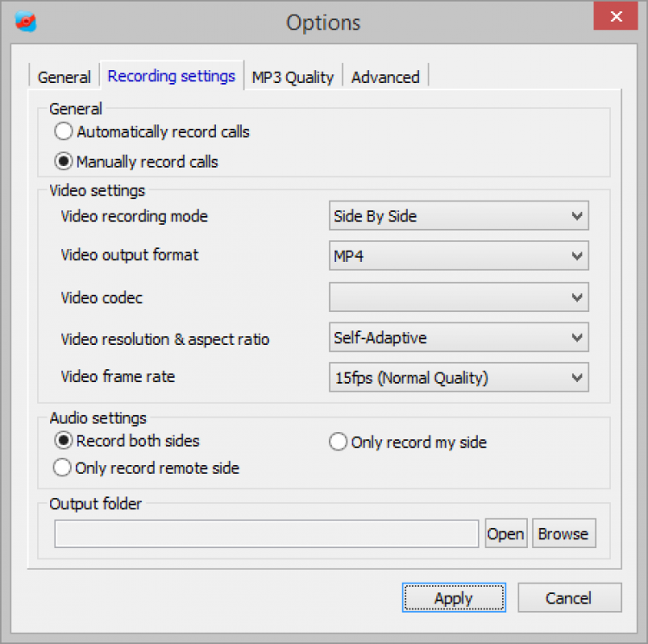Expand the Video recording mode dropdown
The width and height of the screenshot is (648, 644).
[459, 216]
